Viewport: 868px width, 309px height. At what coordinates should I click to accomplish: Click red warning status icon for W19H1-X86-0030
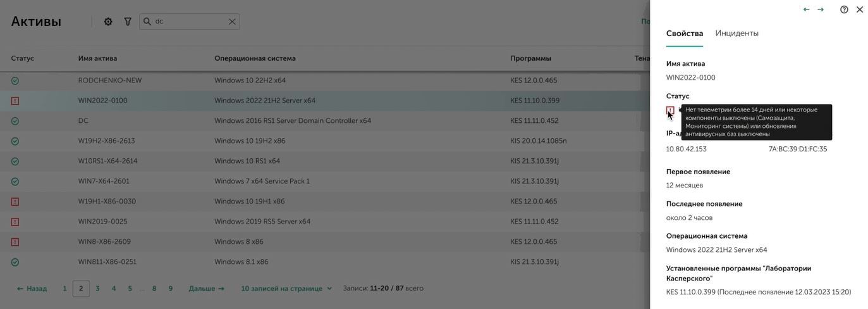point(15,201)
